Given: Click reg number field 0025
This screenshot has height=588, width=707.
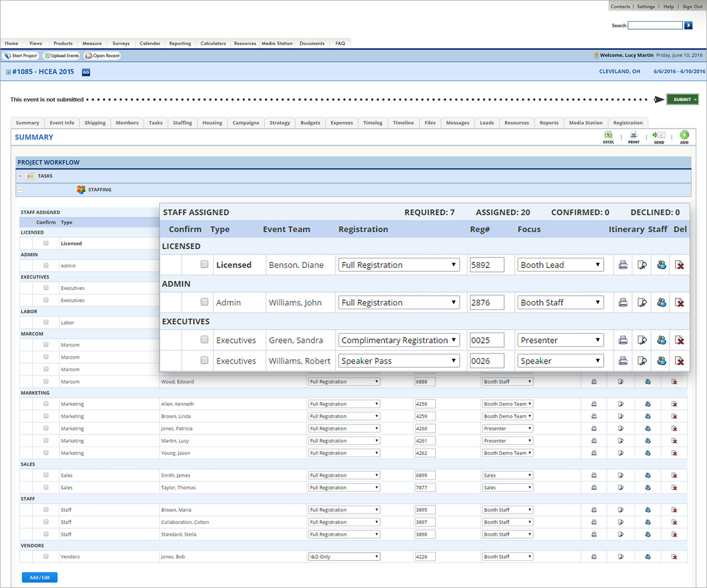Looking at the screenshot, I should pos(487,340).
